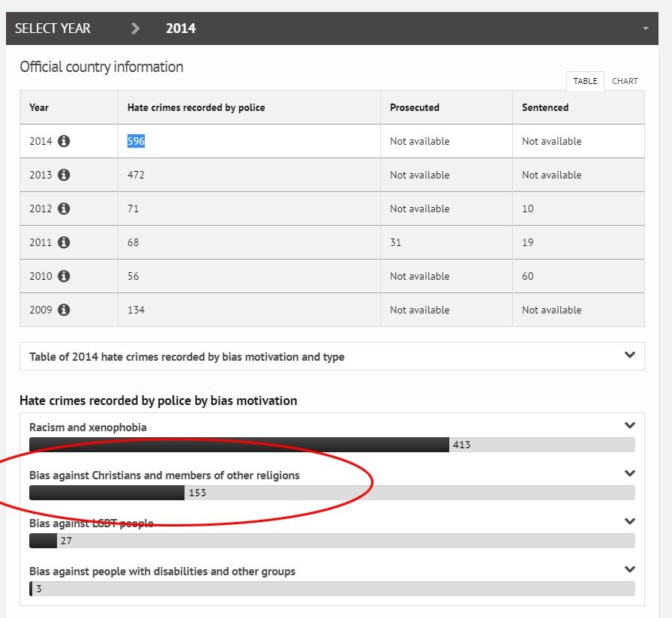Show info for the 2010 row
Viewport: 672px width, 618px height.
(x=64, y=276)
